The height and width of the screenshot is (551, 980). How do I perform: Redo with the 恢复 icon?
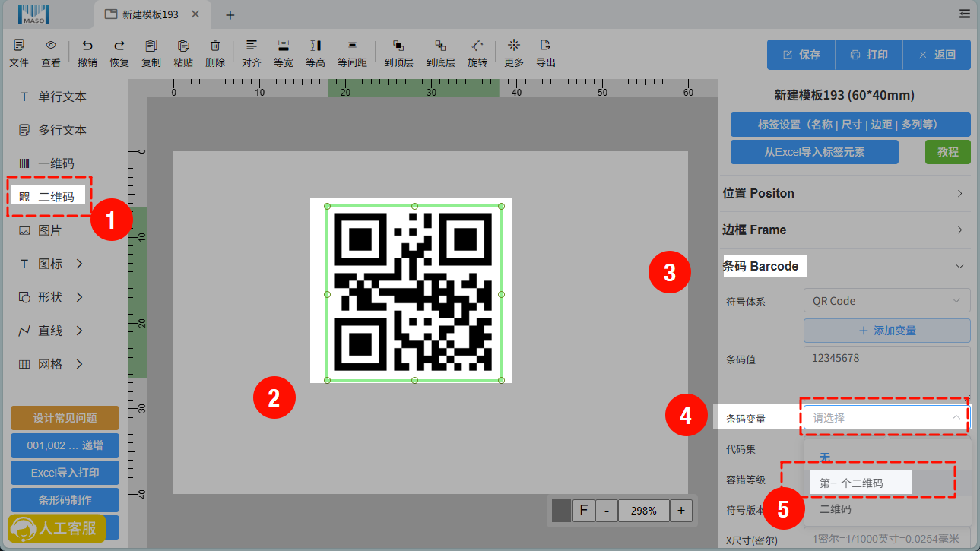[x=119, y=53]
